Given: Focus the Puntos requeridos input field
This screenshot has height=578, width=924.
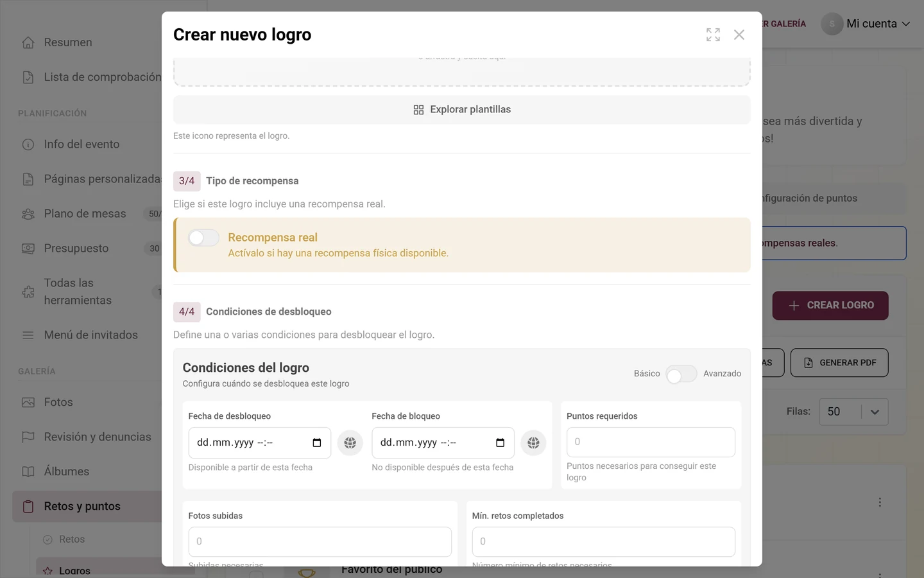Looking at the screenshot, I should (651, 442).
